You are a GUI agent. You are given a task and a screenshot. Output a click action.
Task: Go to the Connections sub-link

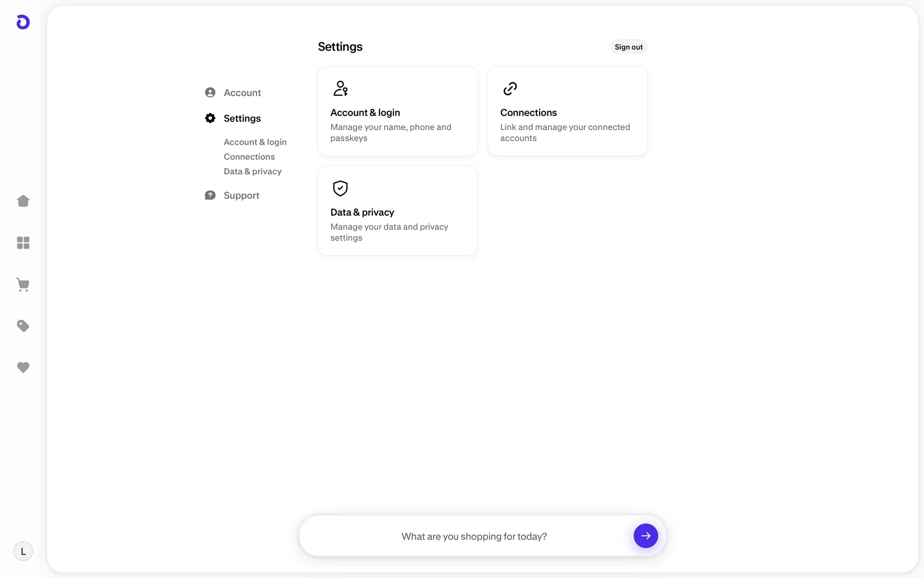[x=249, y=157]
